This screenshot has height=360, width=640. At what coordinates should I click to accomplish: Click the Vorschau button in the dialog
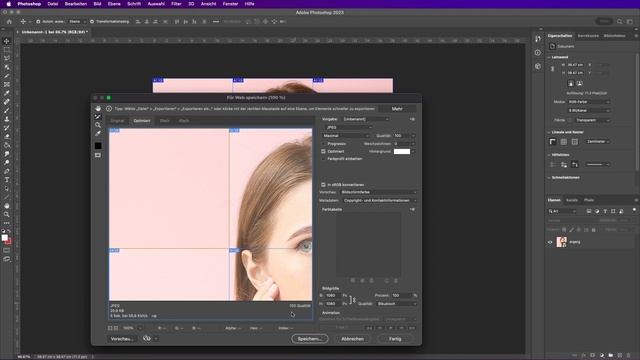click(122, 339)
